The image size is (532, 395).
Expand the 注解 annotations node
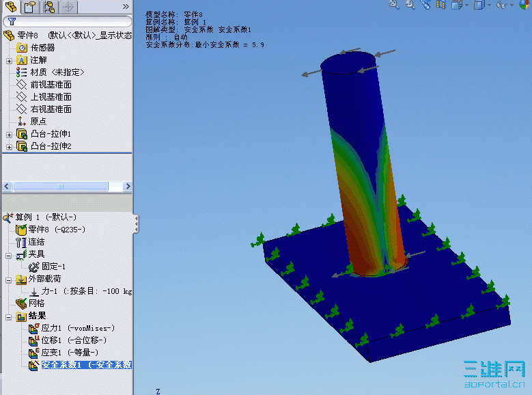(9, 61)
